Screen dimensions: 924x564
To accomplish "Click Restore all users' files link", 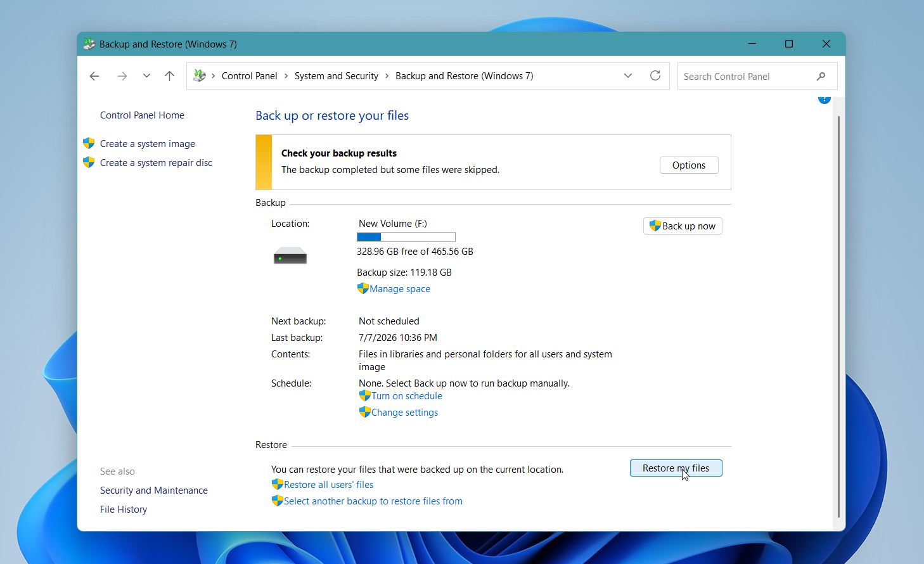I will pyautogui.click(x=328, y=485).
